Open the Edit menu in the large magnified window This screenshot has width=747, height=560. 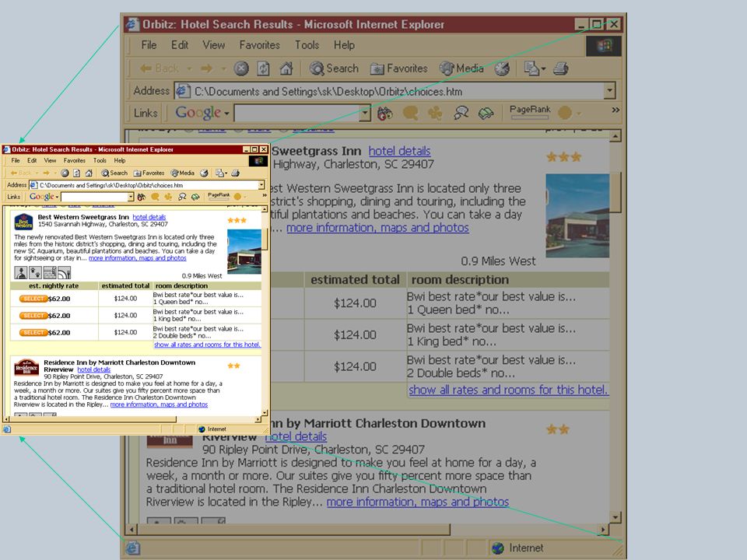click(180, 45)
